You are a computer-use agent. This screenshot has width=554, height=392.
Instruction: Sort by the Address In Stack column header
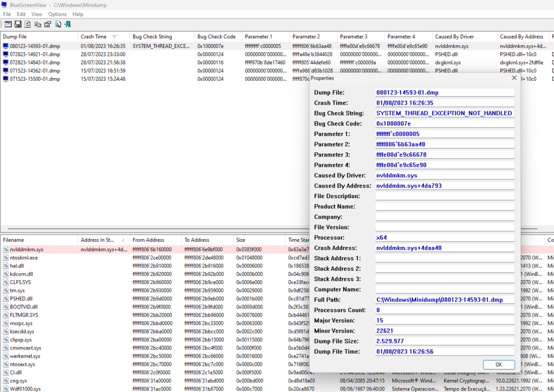click(98, 240)
